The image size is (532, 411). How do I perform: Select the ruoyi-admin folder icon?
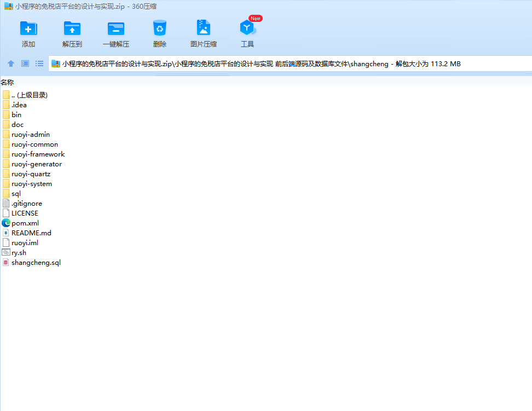(x=6, y=135)
